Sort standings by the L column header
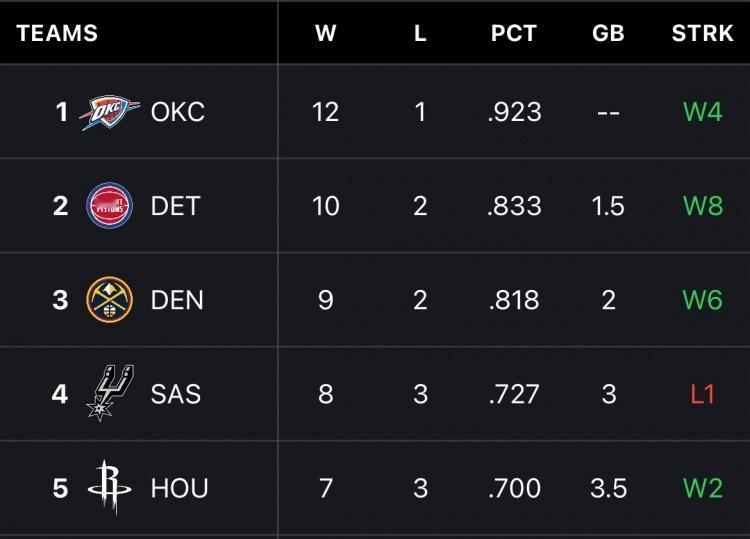 tap(420, 33)
